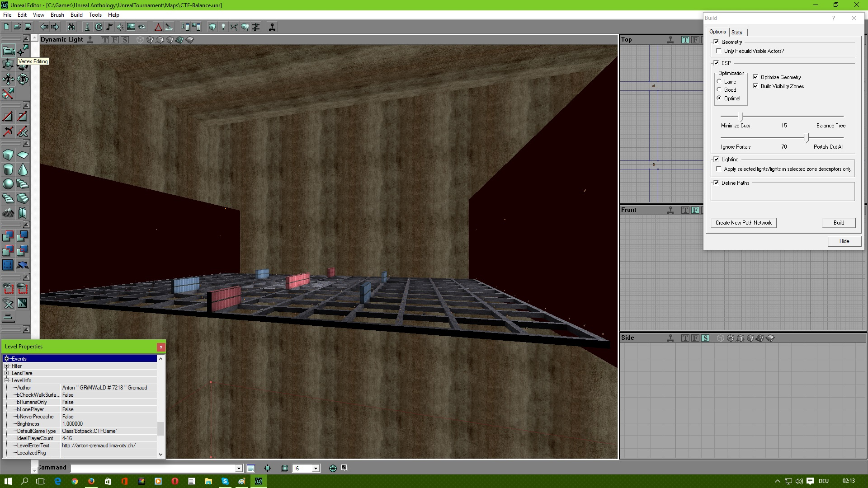Select the Sphere brush builder

pos(8,184)
